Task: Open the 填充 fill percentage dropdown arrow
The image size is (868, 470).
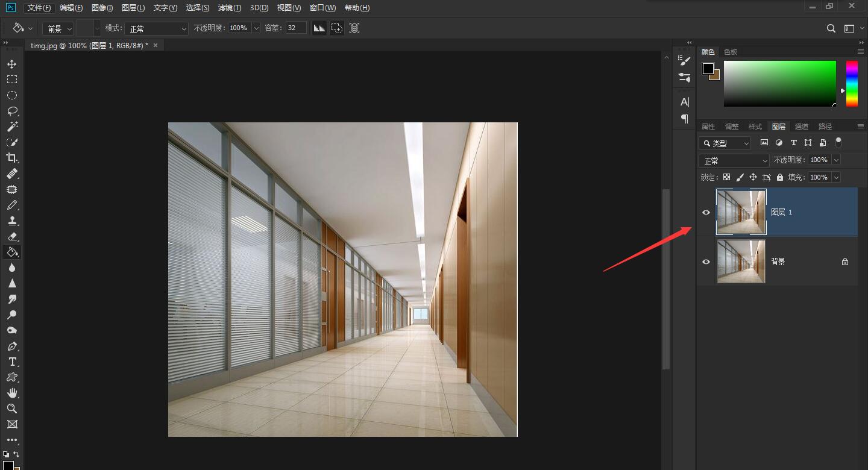Action: 835,177
